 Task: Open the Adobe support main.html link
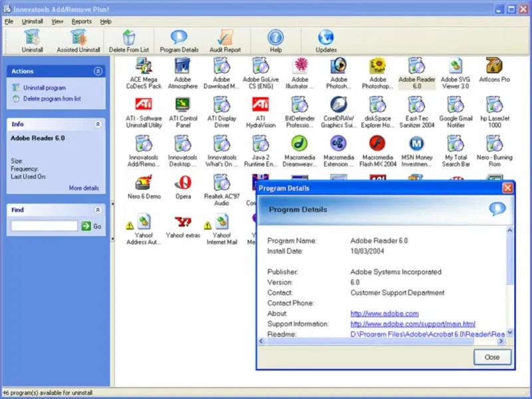[x=412, y=324]
